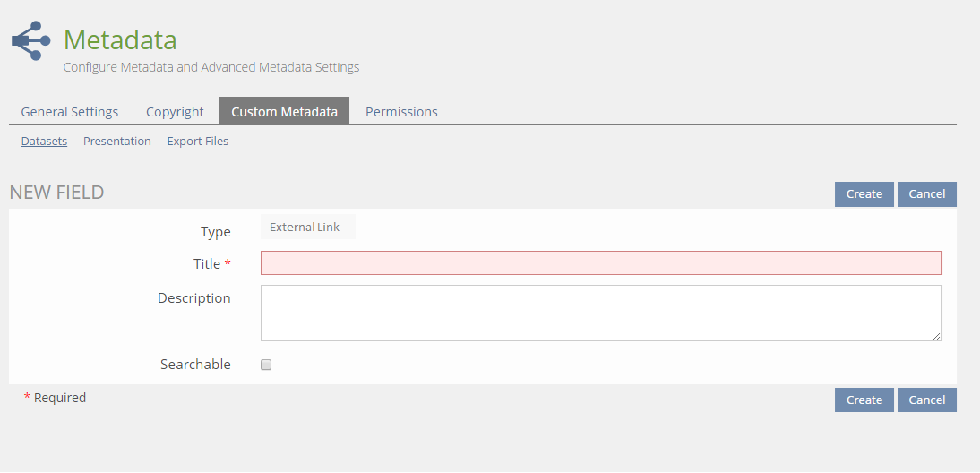
Task: Open the Presentation sub-section link
Action: tap(117, 142)
